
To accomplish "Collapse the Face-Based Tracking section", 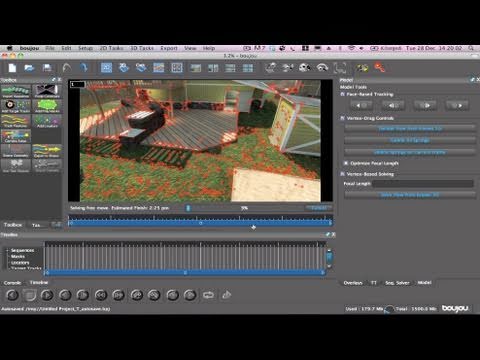I will pyautogui.click(x=342, y=94).
